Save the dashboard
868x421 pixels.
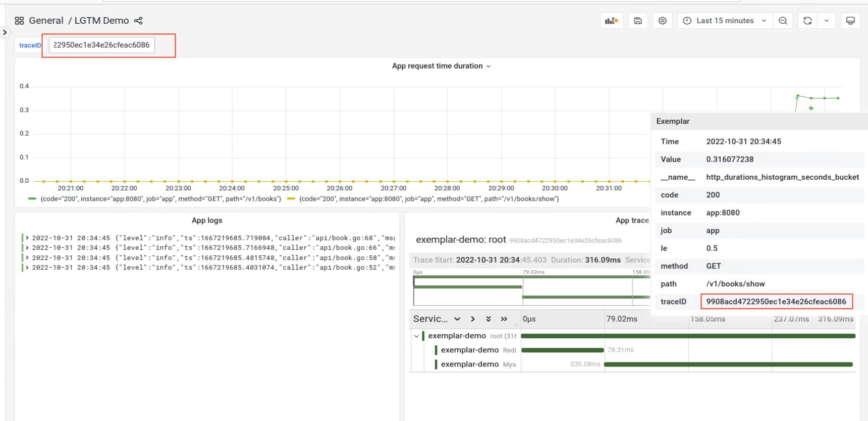pos(638,21)
